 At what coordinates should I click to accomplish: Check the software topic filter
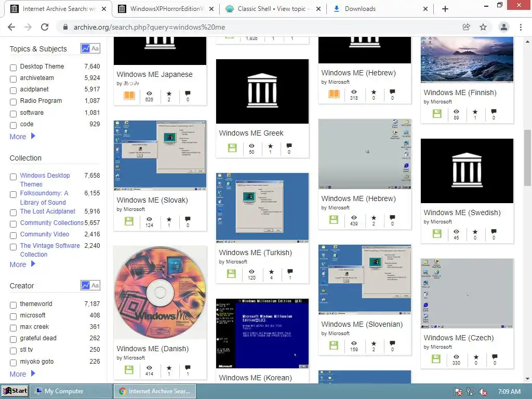(13, 114)
